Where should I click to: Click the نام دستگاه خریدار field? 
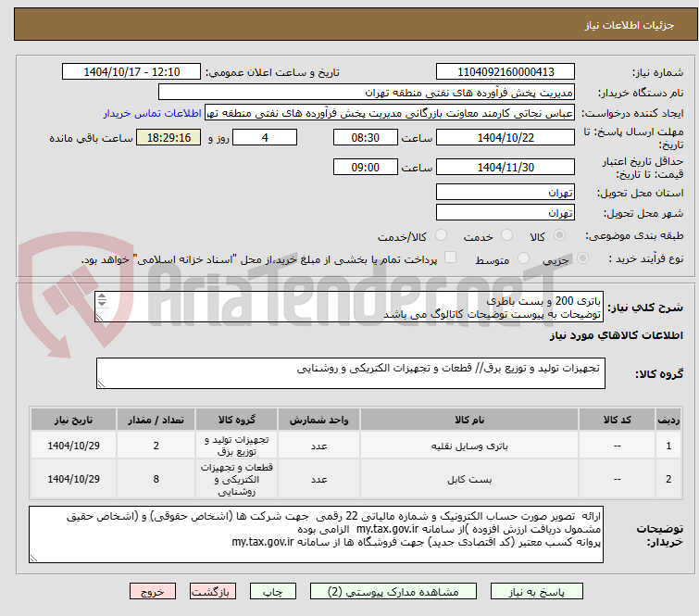[x=367, y=93]
